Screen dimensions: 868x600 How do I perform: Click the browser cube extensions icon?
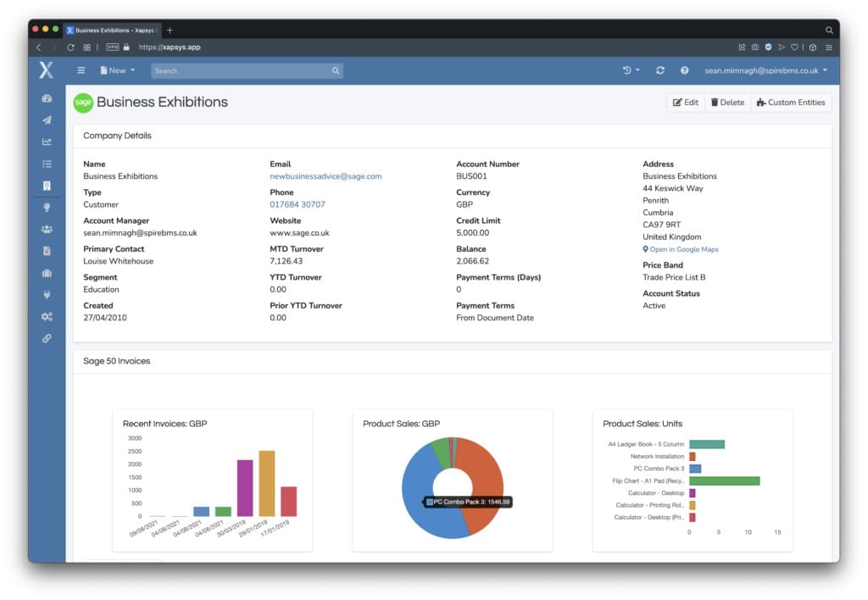pyautogui.click(x=813, y=47)
